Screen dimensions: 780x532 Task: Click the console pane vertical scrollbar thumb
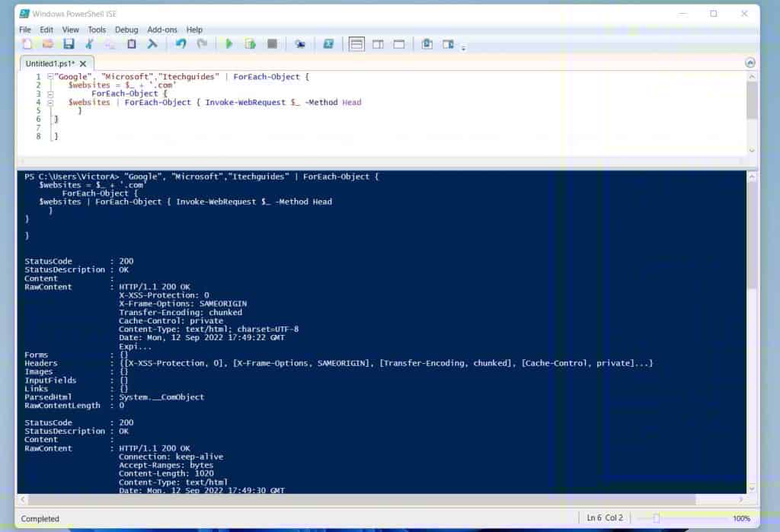click(752, 234)
